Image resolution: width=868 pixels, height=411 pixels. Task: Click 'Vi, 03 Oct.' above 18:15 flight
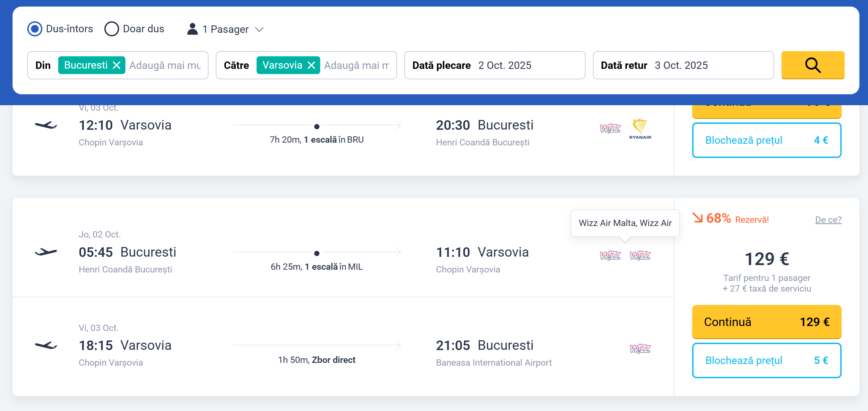click(99, 328)
